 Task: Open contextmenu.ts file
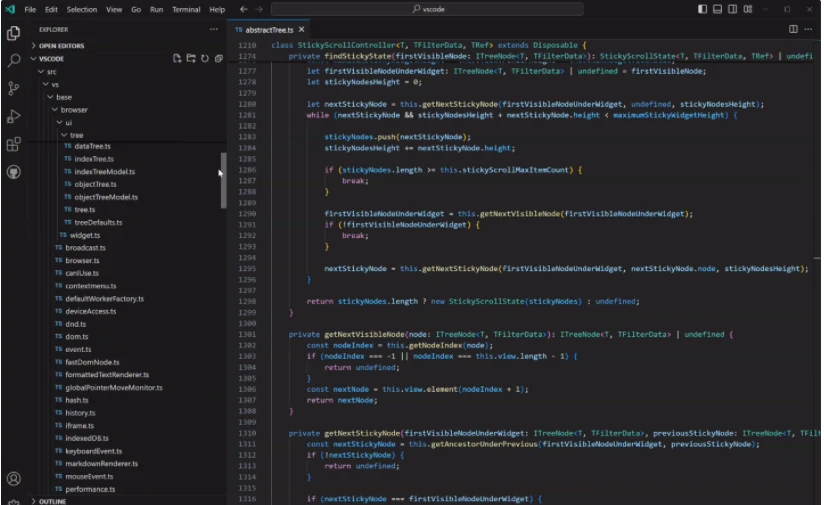(90, 286)
